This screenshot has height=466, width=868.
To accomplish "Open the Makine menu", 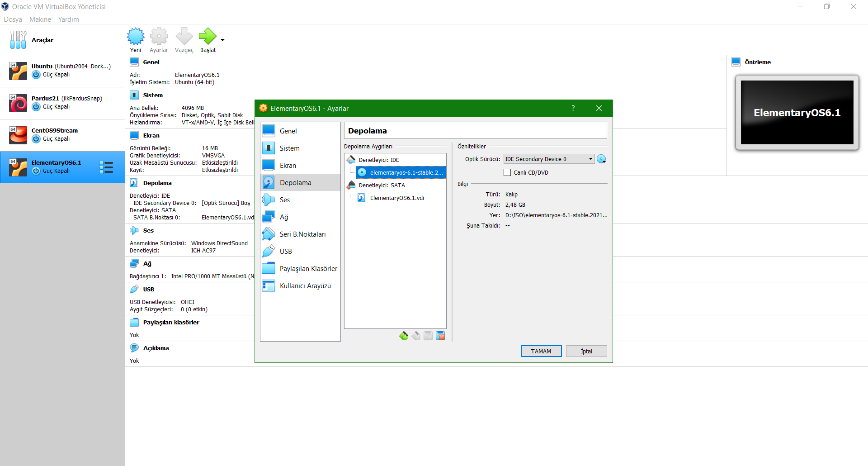I will click(x=40, y=19).
